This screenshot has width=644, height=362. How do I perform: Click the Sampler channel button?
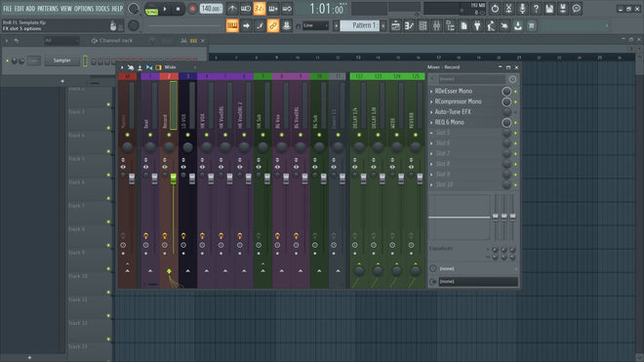pyautogui.click(x=62, y=60)
